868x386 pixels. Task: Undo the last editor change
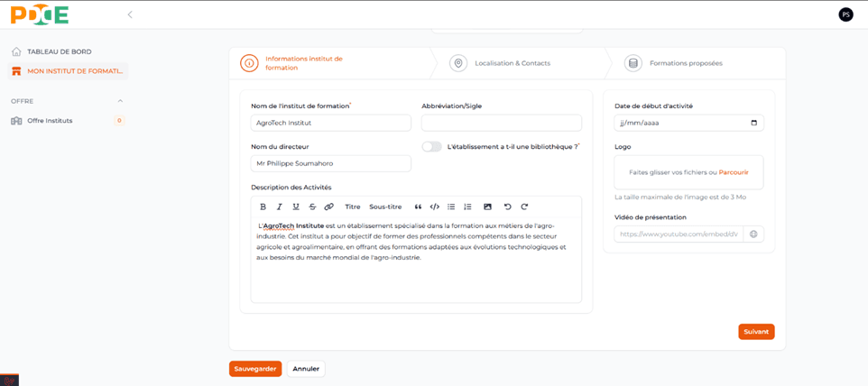508,207
